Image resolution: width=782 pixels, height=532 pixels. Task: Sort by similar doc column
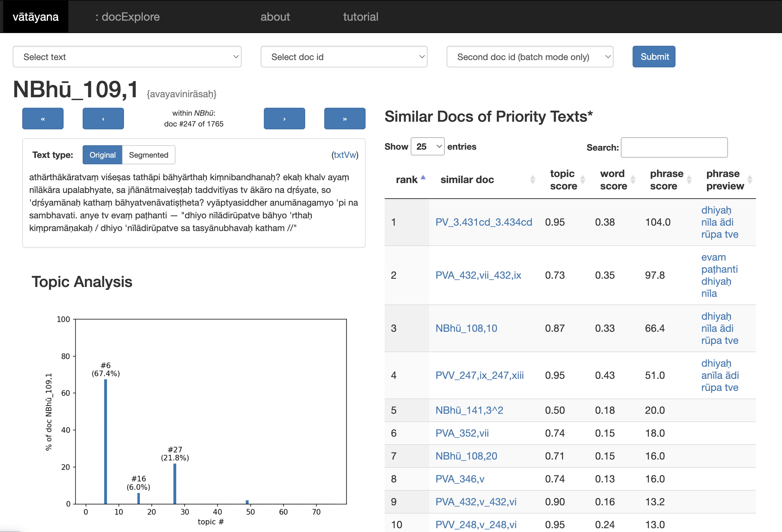pos(532,180)
